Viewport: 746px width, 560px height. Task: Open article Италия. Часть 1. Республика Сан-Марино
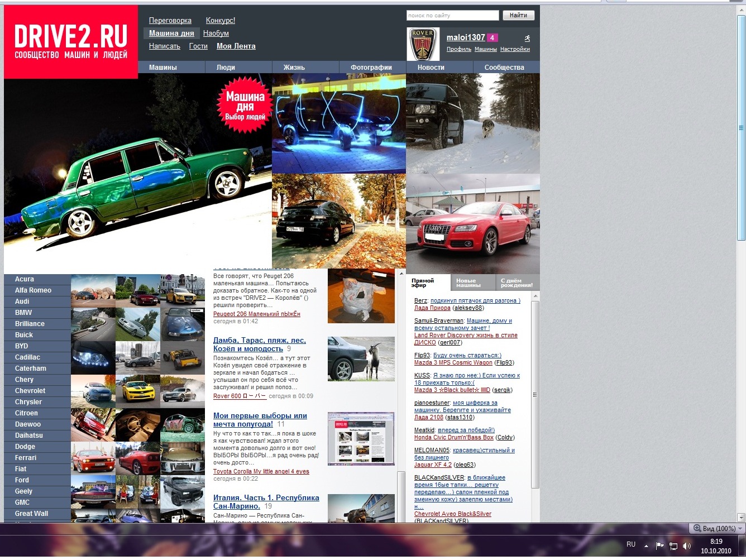click(x=266, y=502)
